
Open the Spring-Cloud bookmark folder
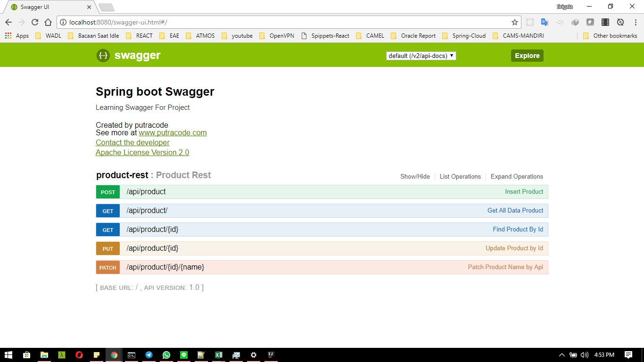pos(464,36)
